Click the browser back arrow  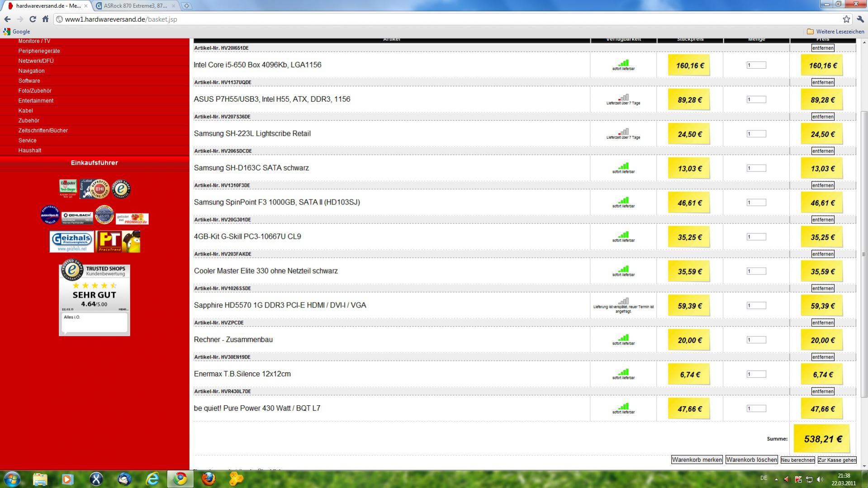[7, 19]
